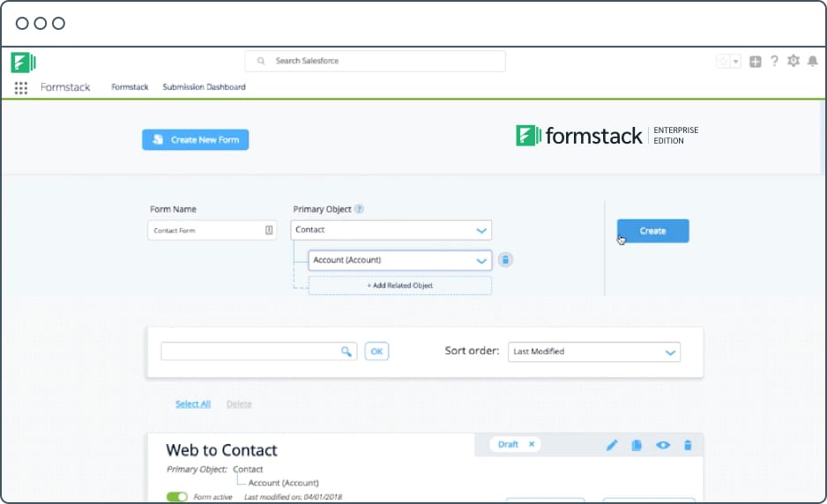
Task: Click the blue Create button
Action: (653, 231)
